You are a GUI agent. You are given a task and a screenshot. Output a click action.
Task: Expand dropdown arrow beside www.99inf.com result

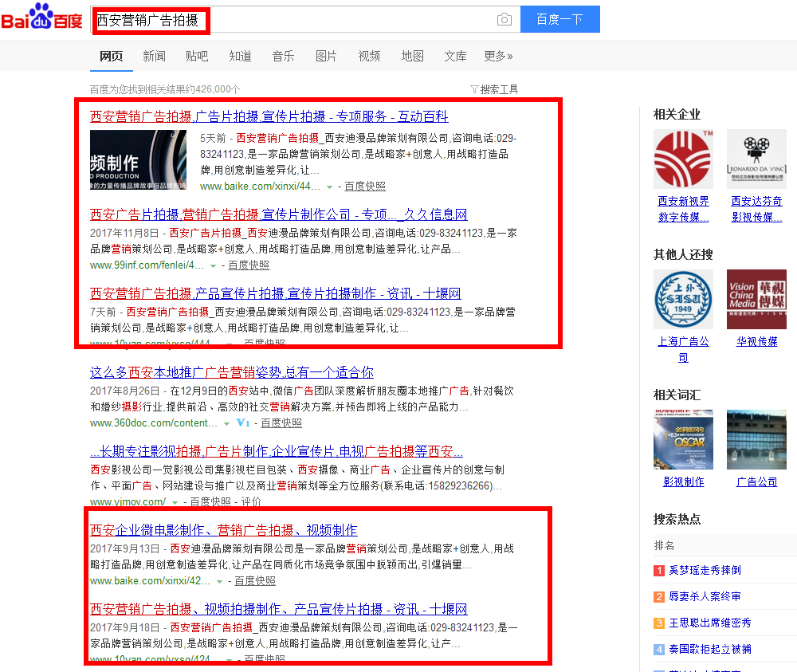click(213, 266)
